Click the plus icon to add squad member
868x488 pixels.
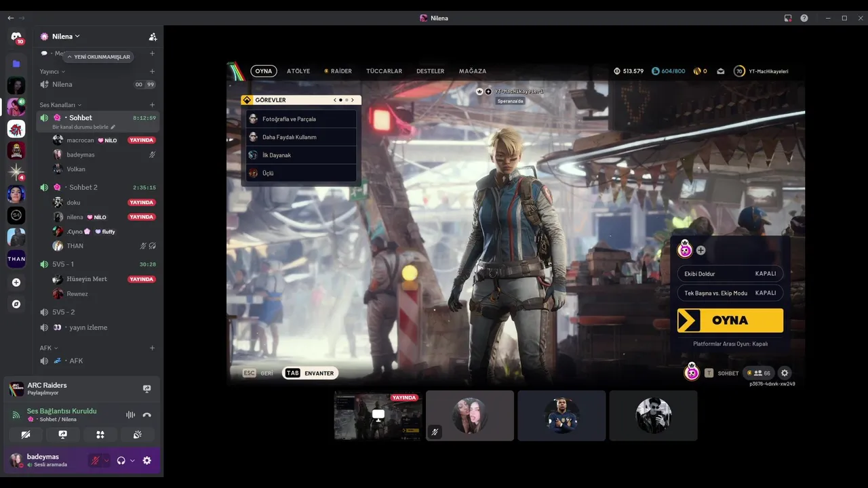point(701,250)
